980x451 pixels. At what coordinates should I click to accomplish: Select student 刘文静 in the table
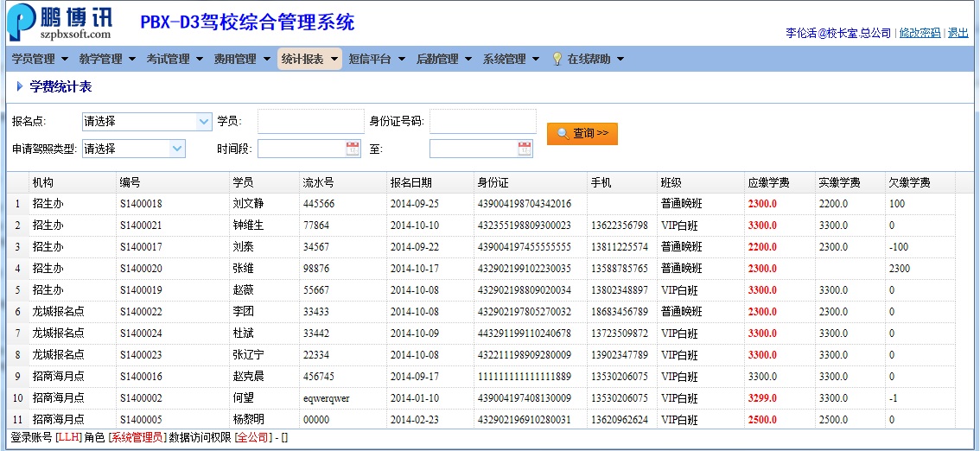[248, 204]
